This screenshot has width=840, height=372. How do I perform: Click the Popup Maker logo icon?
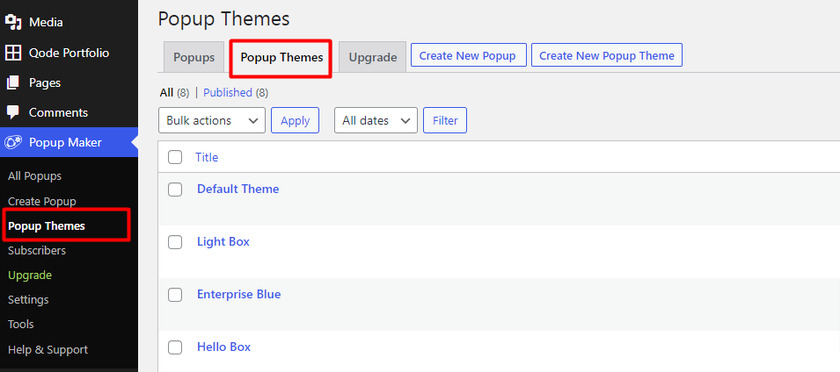[13, 143]
